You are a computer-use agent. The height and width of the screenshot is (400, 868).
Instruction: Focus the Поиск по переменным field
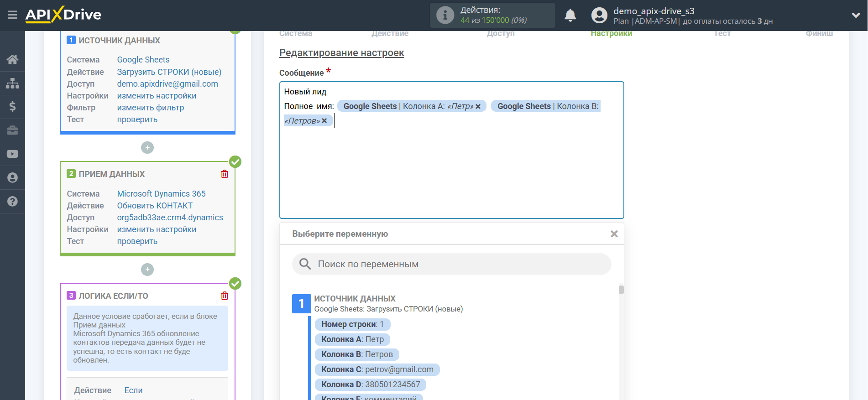tap(451, 264)
